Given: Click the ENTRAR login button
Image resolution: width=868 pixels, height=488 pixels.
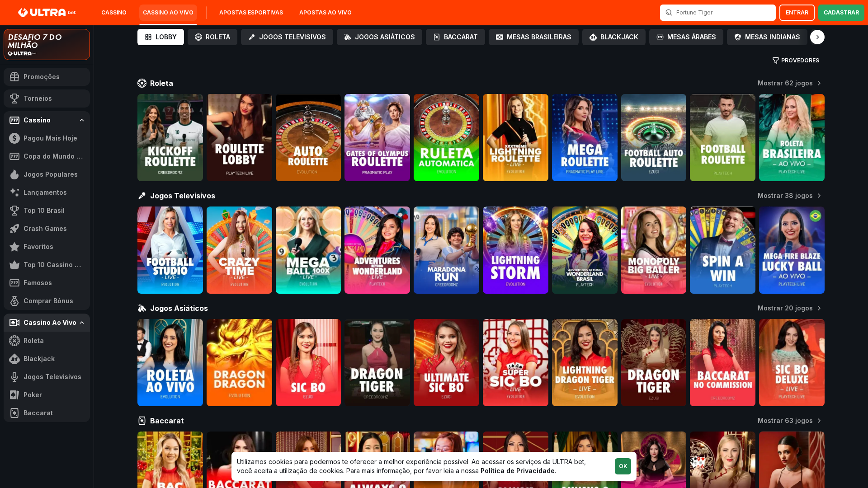Looking at the screenshot, I should pos(797,13).
